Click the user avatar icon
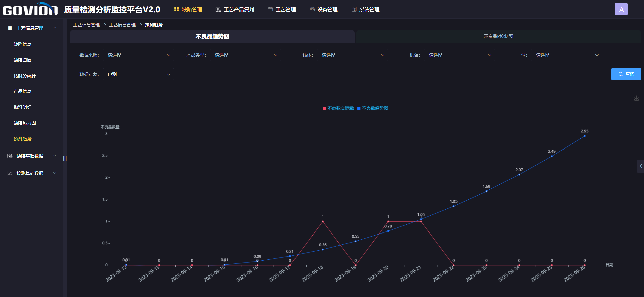 click(621, 9)
